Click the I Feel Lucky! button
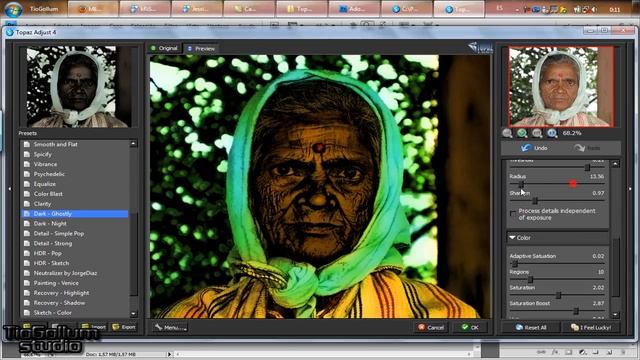Screen dimensions: 640x360 coord(591,327)
